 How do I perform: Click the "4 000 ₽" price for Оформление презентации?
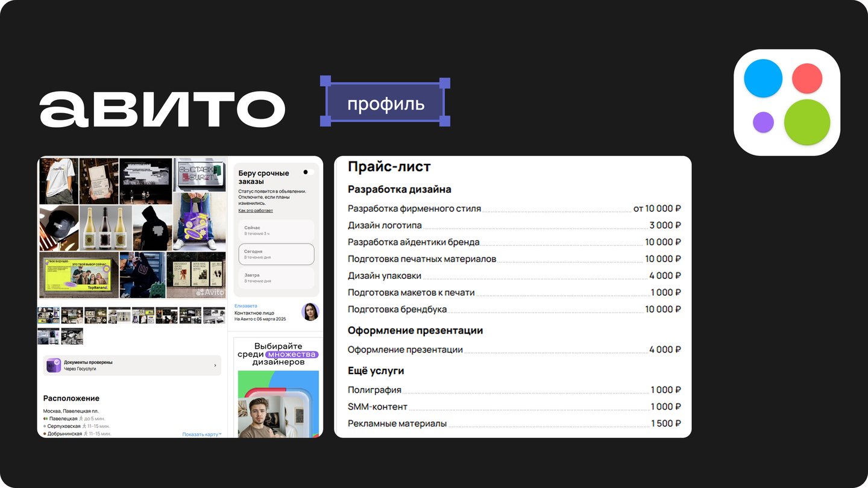pos(665,349)
